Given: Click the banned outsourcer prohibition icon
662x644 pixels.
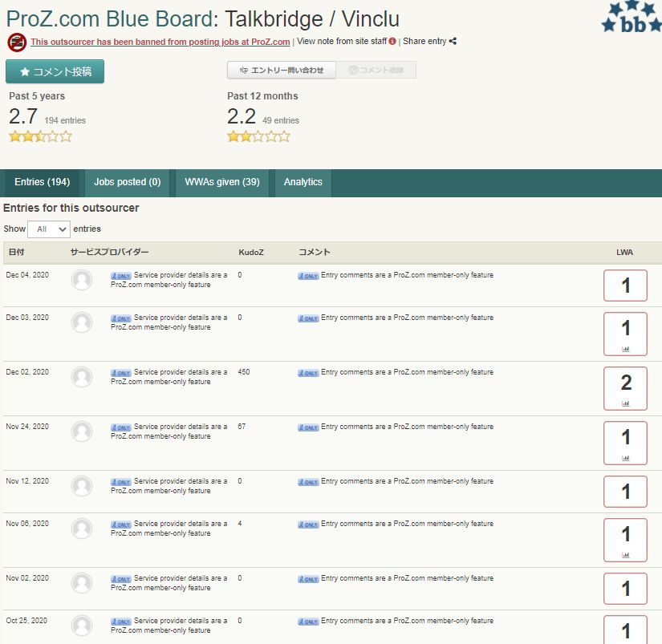Looking at the screenshot, I should (17, 42).
